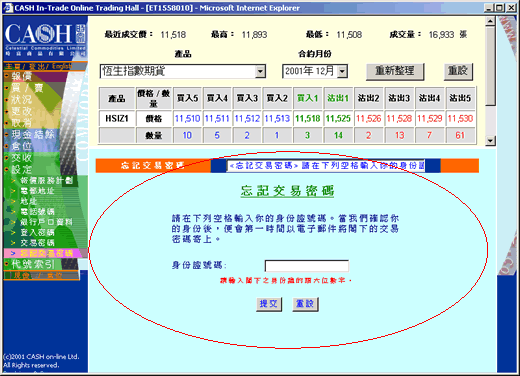The image size is (520, 376).
Task: Open the 代號索引 menu item
Action: [x=33, y=264]
